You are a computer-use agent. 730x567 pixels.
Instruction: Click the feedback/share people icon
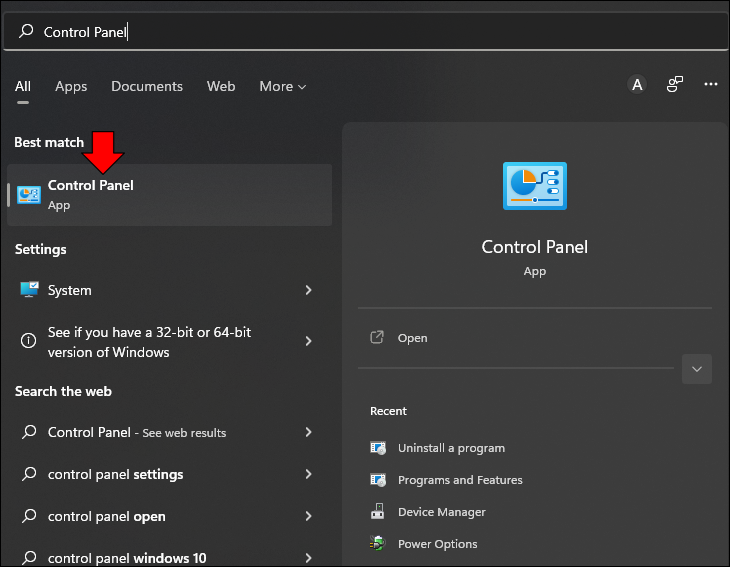coord(674,85)
